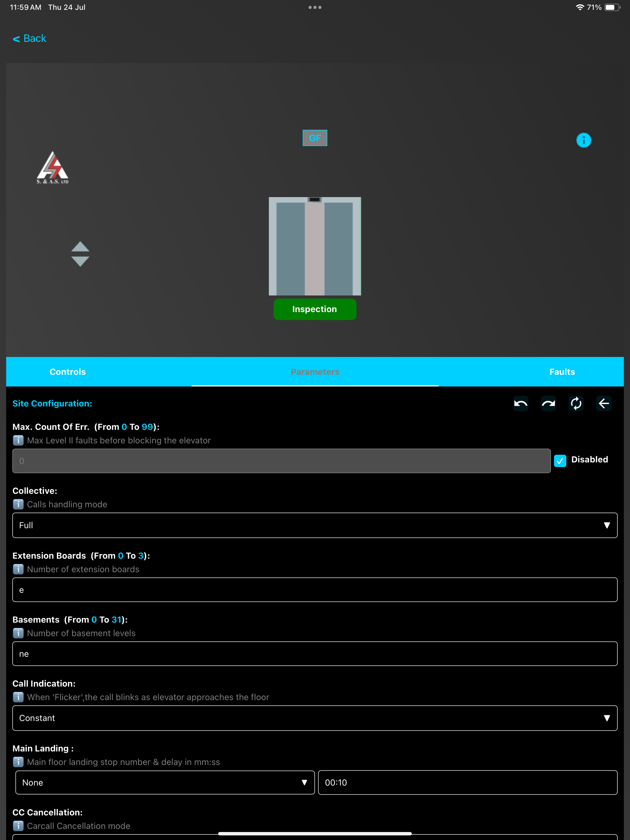Tap the GF floor indicator
This screenshot has height=840, width=630.
tap(315, 138)
